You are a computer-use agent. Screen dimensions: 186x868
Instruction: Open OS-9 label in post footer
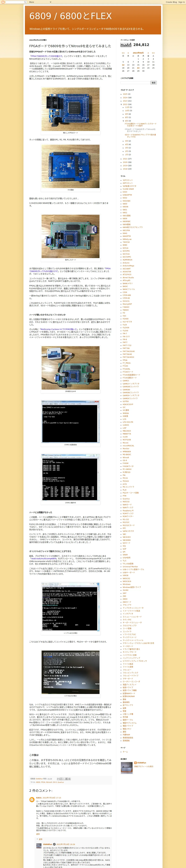[x=55, y=782]
